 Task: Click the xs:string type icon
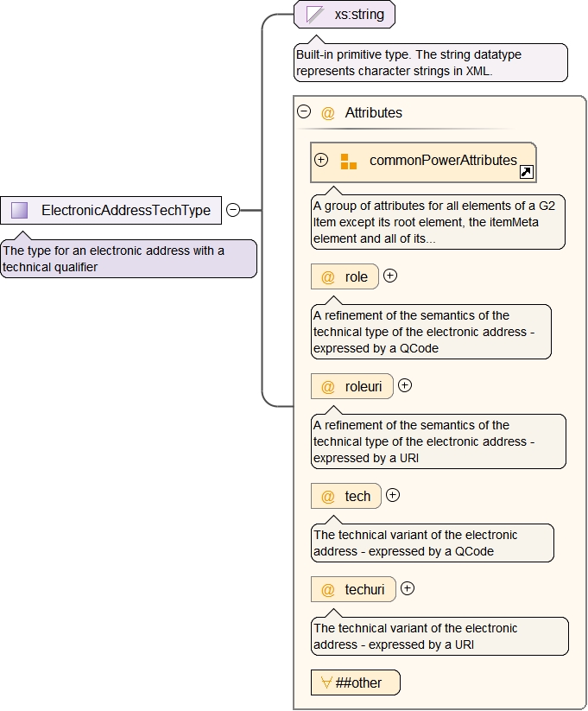coord(316,15)
